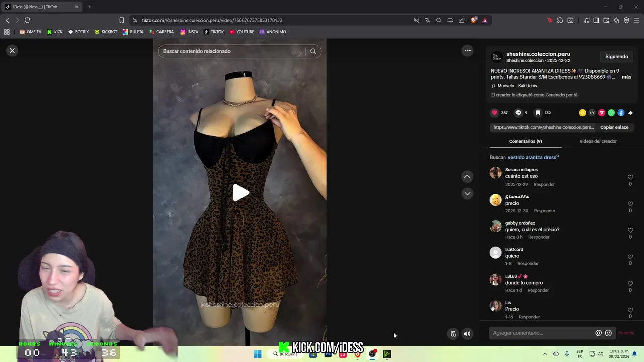Switch to Comentarios (9) tab

[525, 141]
